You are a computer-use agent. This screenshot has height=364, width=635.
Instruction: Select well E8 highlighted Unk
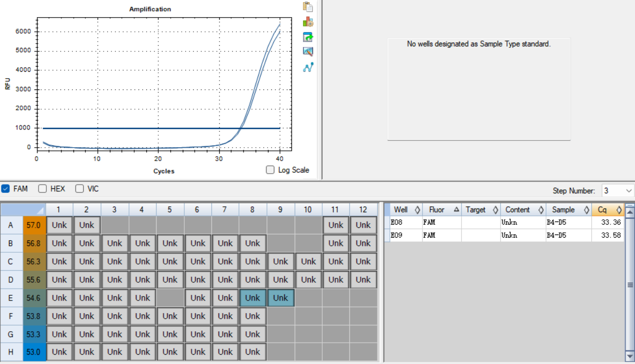coord(252,298)
